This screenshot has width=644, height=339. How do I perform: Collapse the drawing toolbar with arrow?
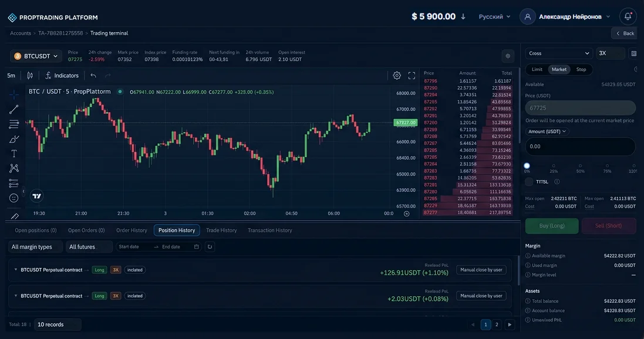tap(23, 191)
